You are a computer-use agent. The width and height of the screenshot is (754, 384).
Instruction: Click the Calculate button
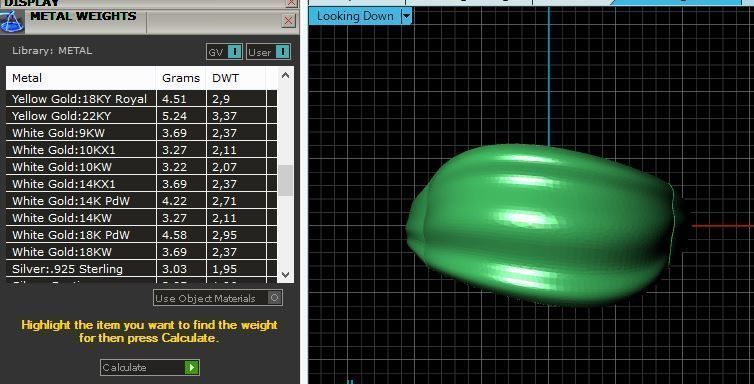coord(150,368)
